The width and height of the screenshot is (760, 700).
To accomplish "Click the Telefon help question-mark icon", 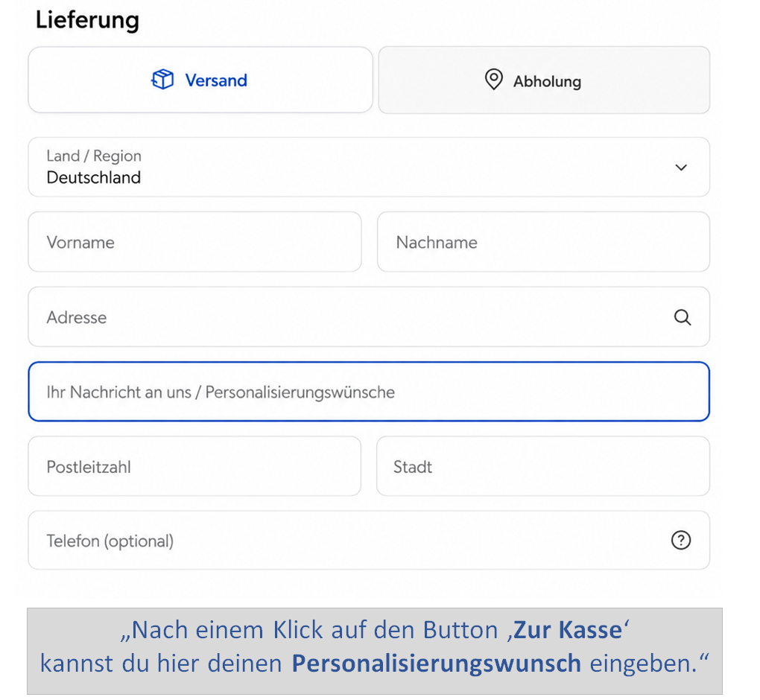I will (x=680, y=540).
